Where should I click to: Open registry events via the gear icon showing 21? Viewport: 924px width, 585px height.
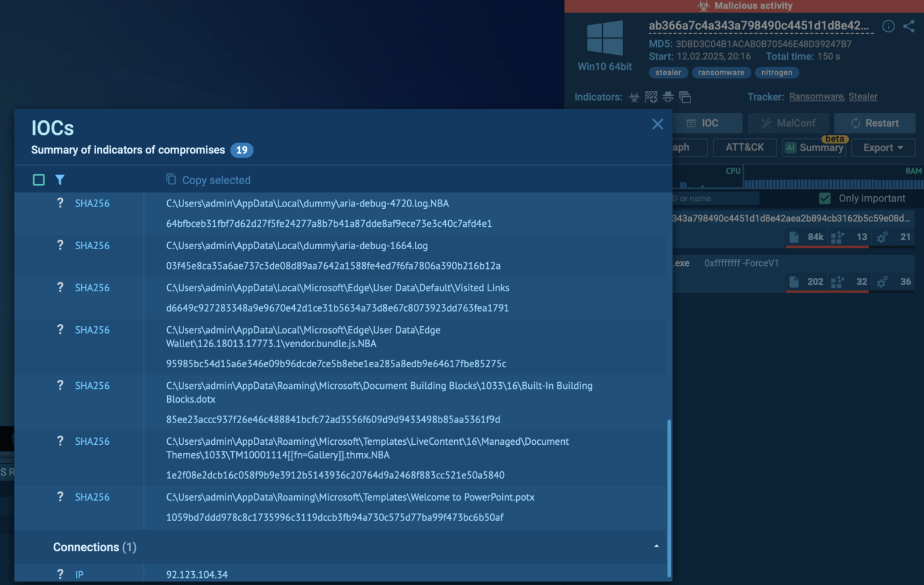882,237
